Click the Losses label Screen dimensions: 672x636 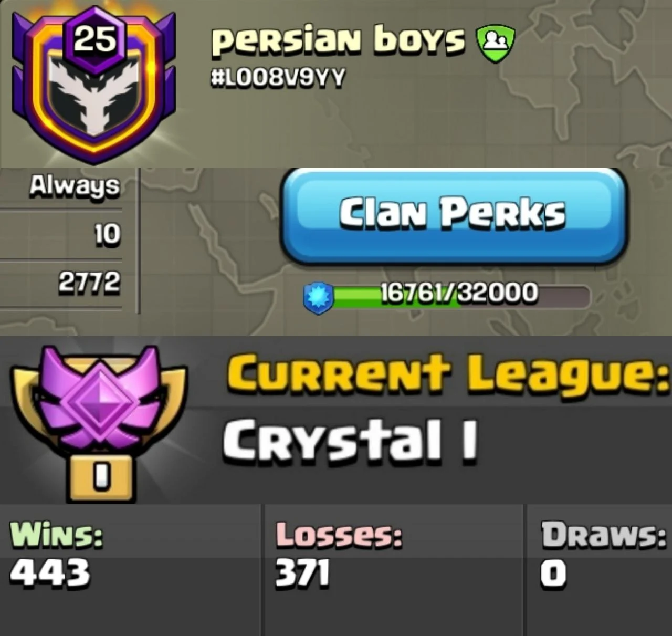pos(339,535)
